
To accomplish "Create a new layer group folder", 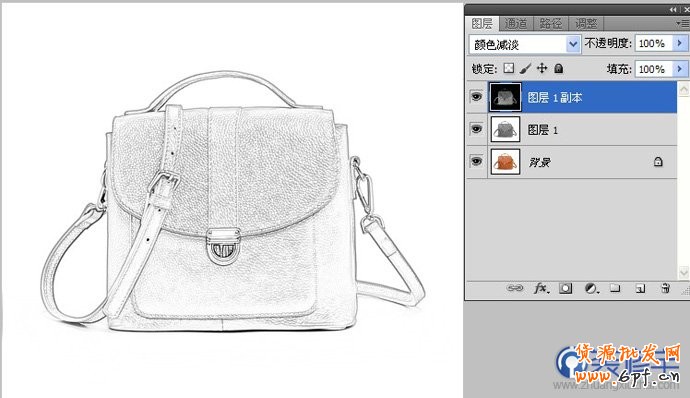I will click(x=615, y=288).
